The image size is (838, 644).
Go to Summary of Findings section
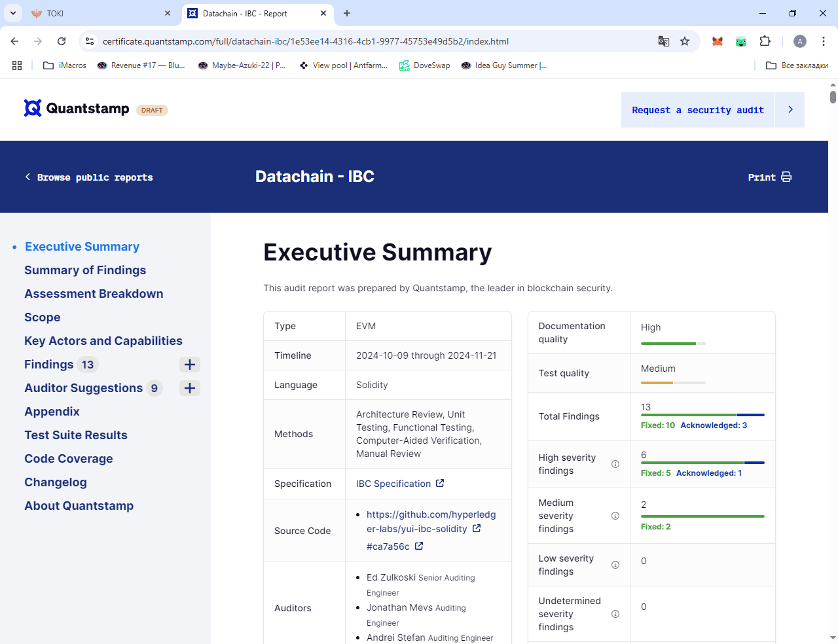point(85,270)
